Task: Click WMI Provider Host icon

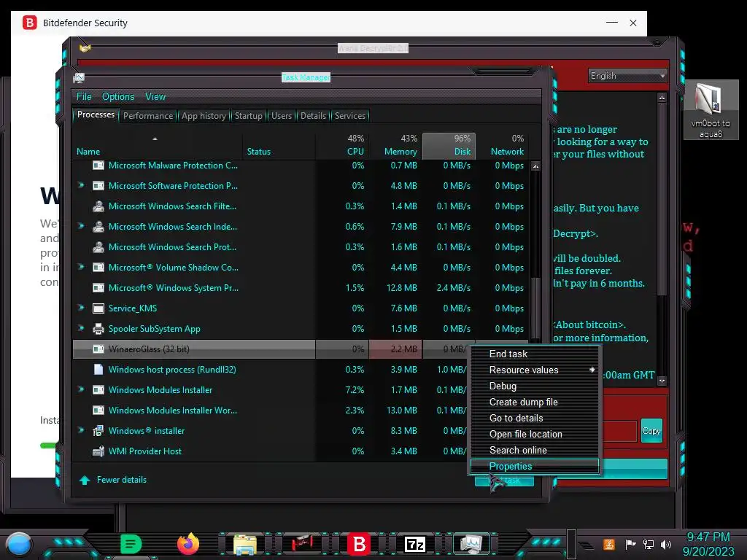Action: [98, 451]
